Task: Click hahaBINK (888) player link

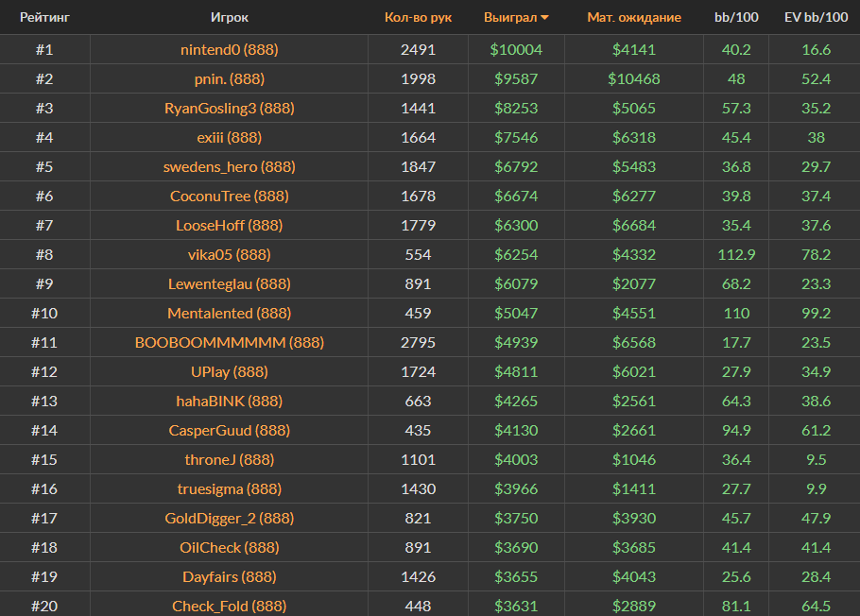Action: (229, 401)
